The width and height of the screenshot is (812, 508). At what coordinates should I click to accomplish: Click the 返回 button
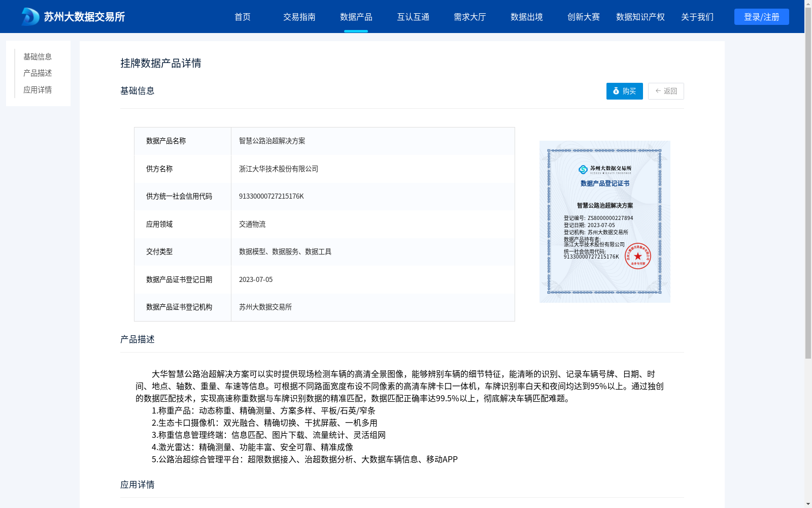click(x=666, y=91)
